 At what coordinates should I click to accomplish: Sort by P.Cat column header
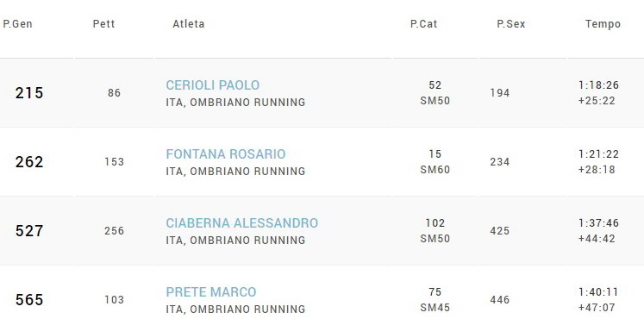click(x=423, y=24)
